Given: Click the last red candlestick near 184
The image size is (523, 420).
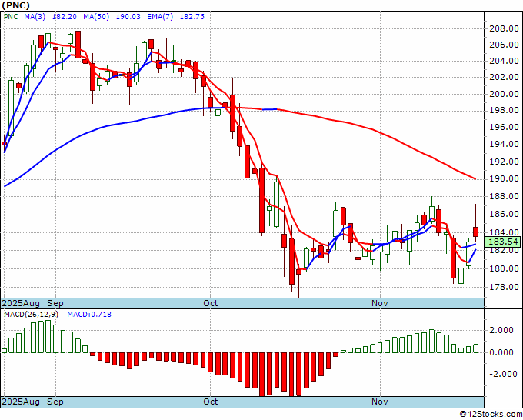Looking at the screenshot, I should pos(475,232).
